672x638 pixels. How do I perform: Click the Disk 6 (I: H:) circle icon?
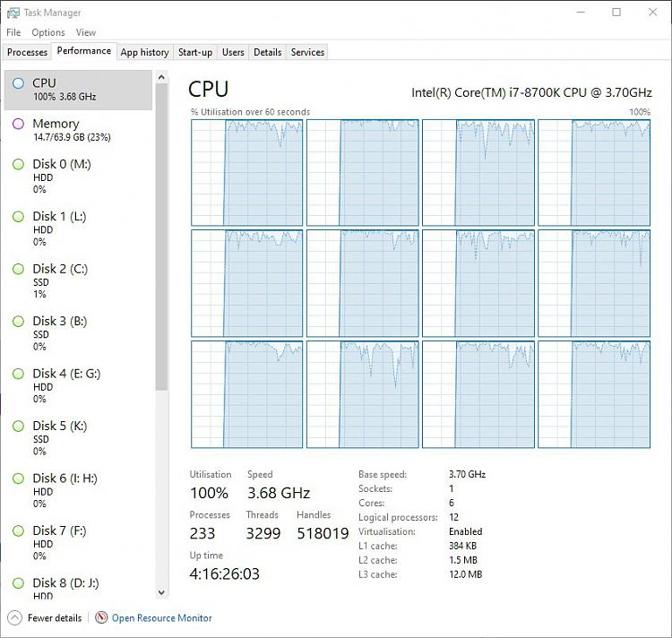tap(19, 478)
